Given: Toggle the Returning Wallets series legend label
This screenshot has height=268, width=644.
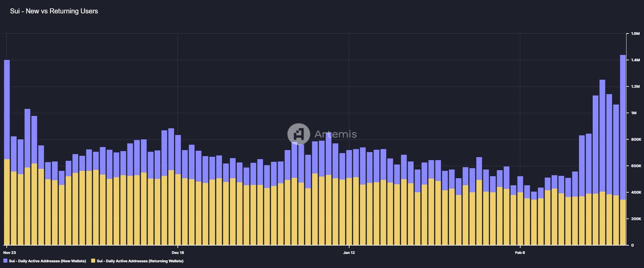Looking at the screenshot, I should (140, 261).
